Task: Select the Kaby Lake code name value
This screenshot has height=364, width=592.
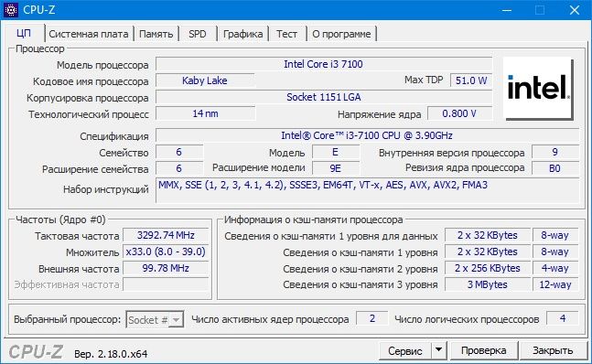Action: click(205, 80)
